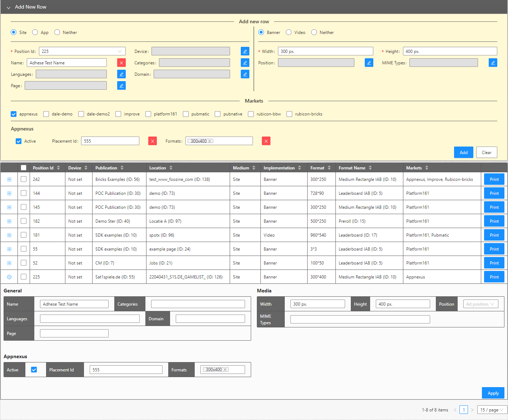Open the 15 / page size selector
The image size is (508, 420).
[492, 410]
